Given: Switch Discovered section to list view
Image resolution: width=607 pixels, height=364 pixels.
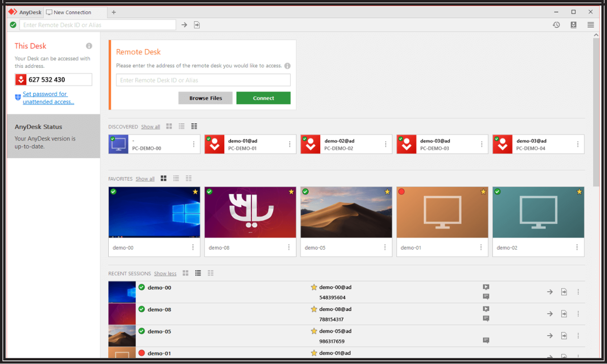Looking at the screenshot, I should 182,126.
